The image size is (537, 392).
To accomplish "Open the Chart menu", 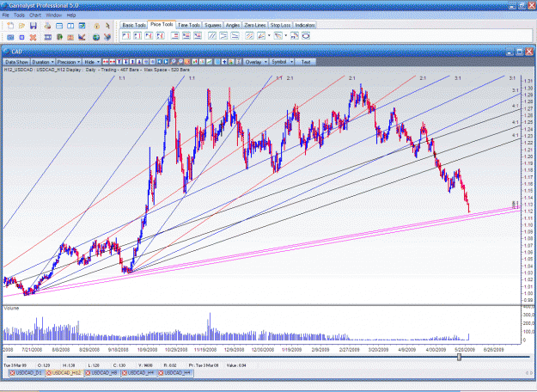I will click(x=35, y=15).
